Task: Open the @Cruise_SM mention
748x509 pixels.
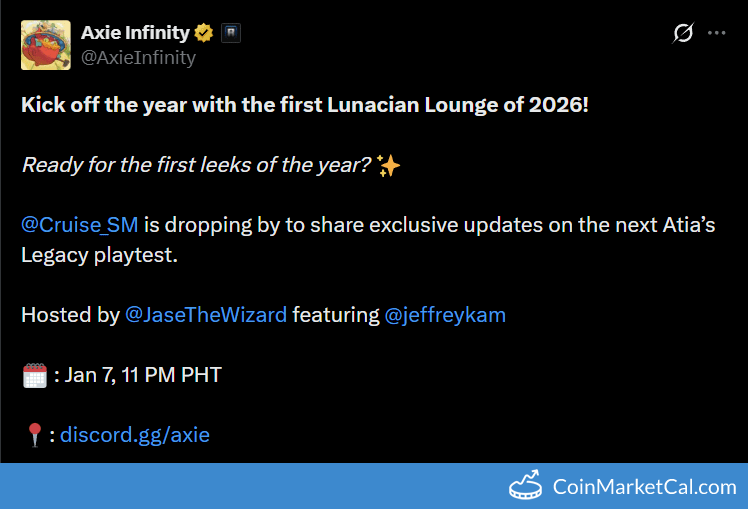Action: point(79,224)
